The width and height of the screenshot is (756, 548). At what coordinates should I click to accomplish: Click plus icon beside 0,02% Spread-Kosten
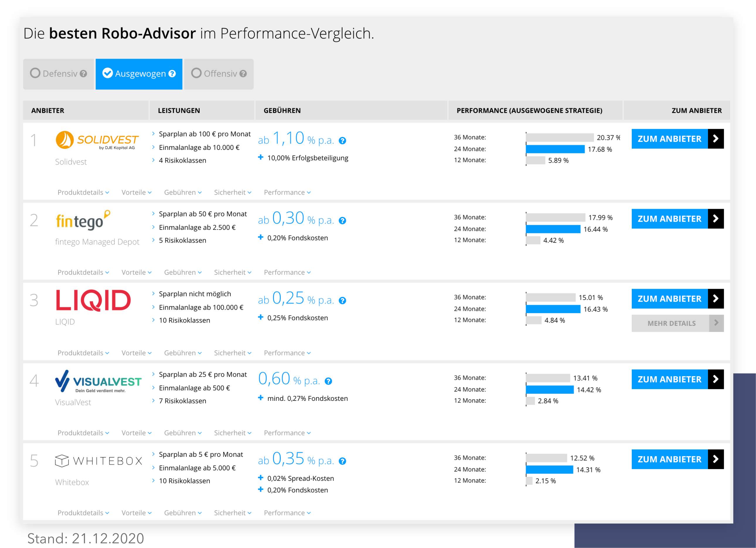coord(261,478)
